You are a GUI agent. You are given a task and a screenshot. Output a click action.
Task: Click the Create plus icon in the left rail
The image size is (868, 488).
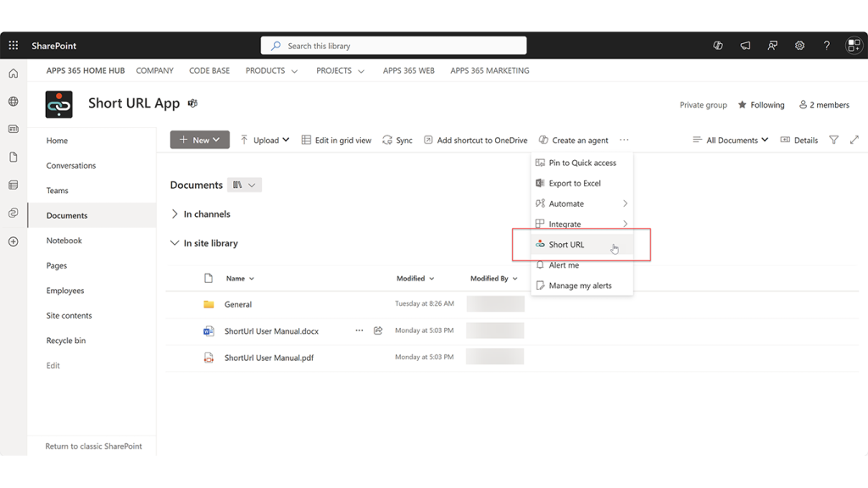(14, 241)
